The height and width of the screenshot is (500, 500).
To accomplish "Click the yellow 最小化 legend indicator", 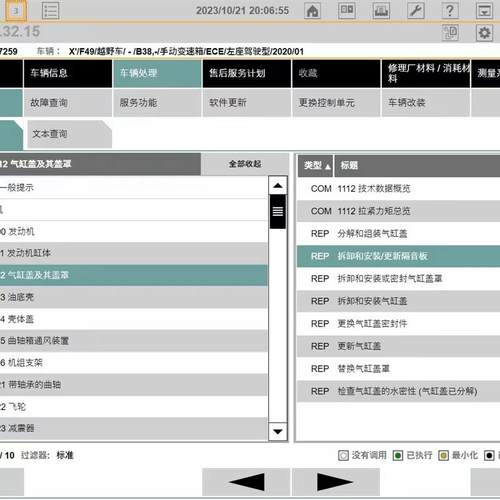I will tap(443, 455).
